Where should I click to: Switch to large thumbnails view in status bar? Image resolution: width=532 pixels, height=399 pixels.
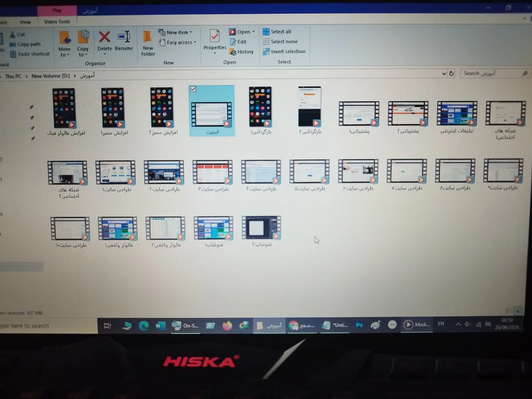tap(518, 311)
